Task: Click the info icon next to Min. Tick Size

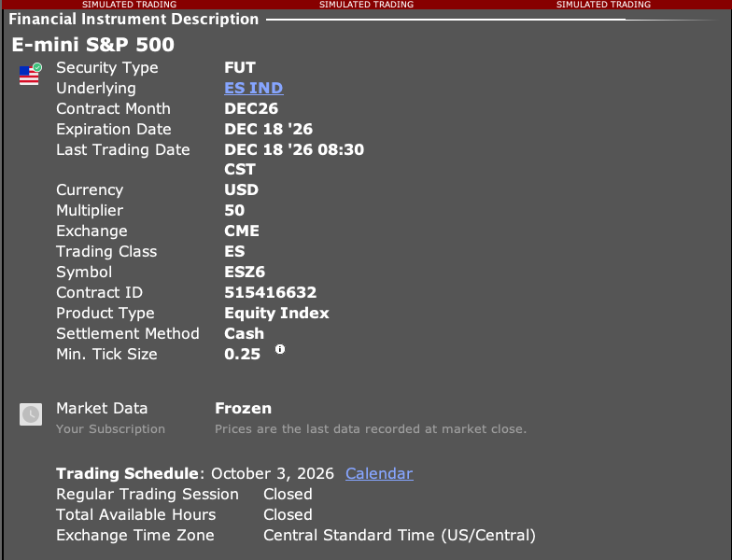Action: tap(280, 349)
